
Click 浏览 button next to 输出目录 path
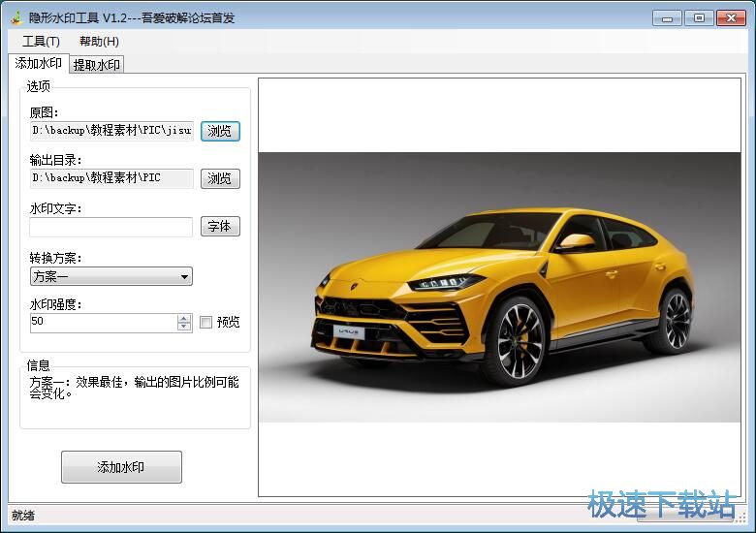tap(220, 178)
